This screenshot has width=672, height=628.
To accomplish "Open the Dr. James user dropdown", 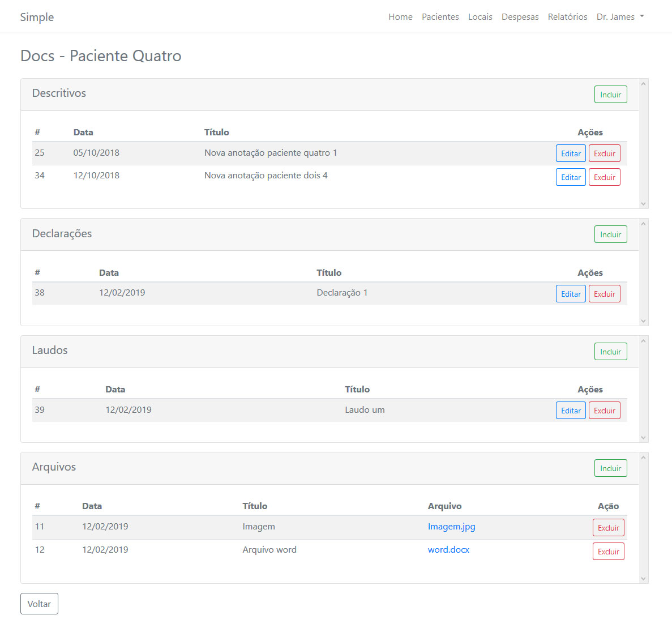I will [x=620, y=17].
